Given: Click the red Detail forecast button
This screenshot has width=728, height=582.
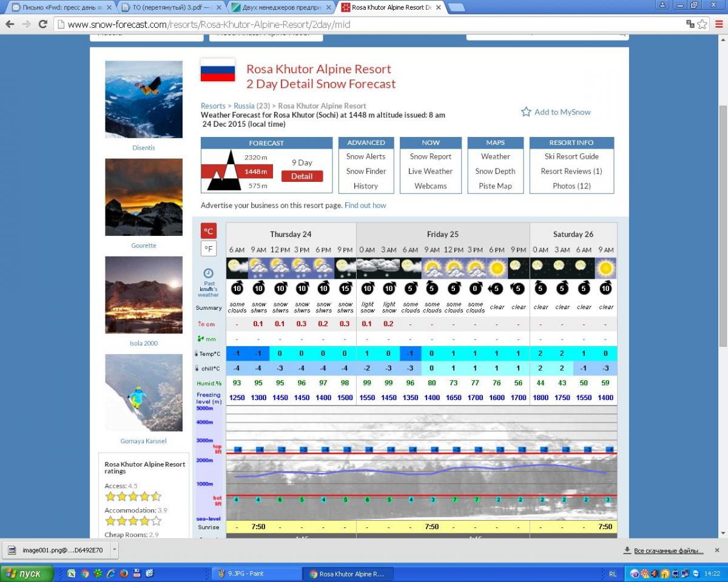Looking at the screenshot, I should pos(302,176).
